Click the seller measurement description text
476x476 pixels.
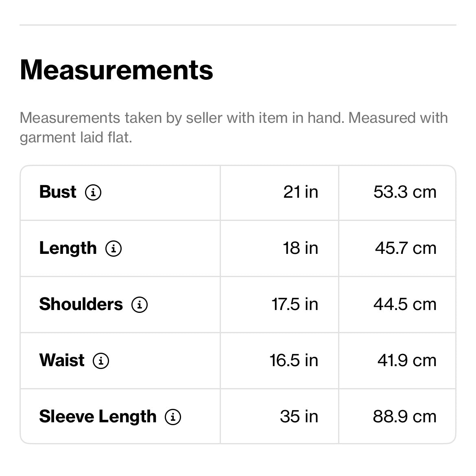234,127
